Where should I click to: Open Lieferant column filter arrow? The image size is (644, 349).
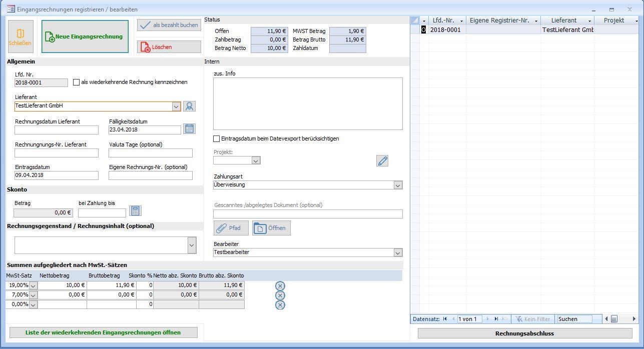click(589, 21)
